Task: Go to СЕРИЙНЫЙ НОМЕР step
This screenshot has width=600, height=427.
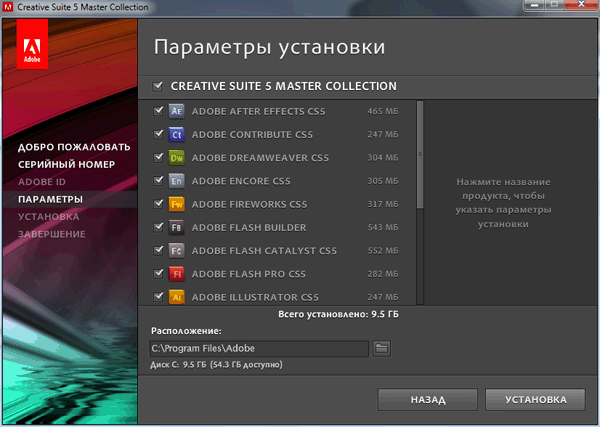Action: pyautogui.click(x=66, y=165)
